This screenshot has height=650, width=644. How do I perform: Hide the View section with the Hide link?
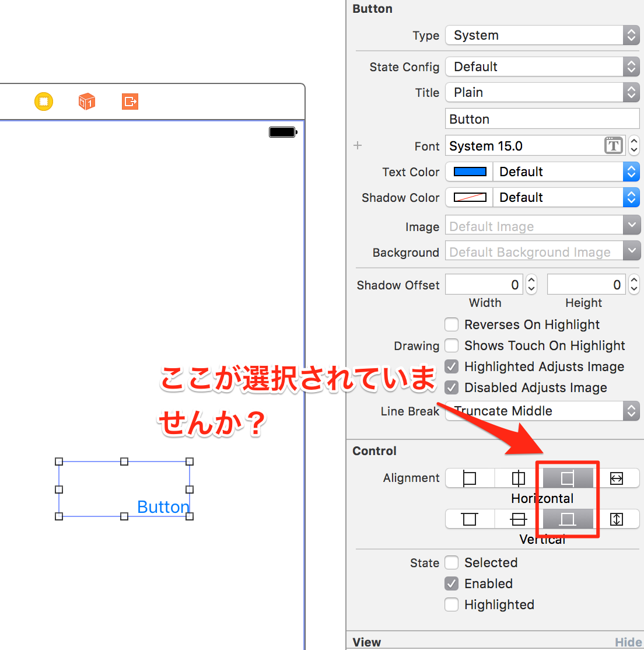(628, 641)
